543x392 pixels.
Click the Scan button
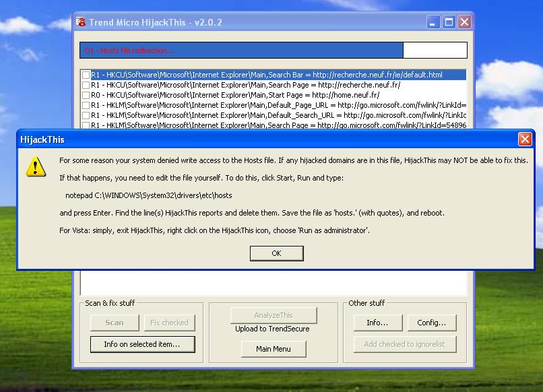tap(115, 323)
